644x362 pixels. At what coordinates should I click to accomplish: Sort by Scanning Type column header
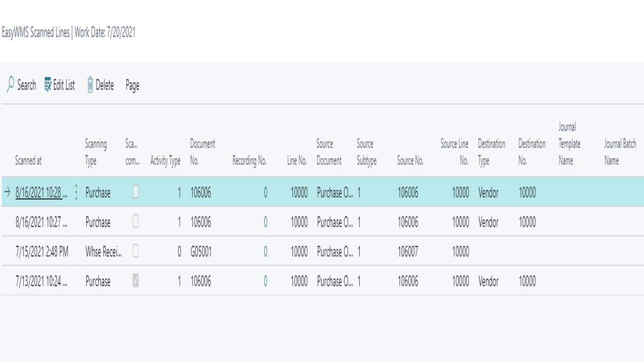(96, 152)
